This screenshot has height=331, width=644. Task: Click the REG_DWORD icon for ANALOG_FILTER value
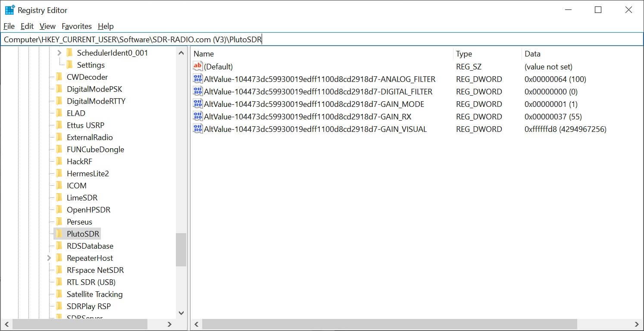[x=197, y=79]
